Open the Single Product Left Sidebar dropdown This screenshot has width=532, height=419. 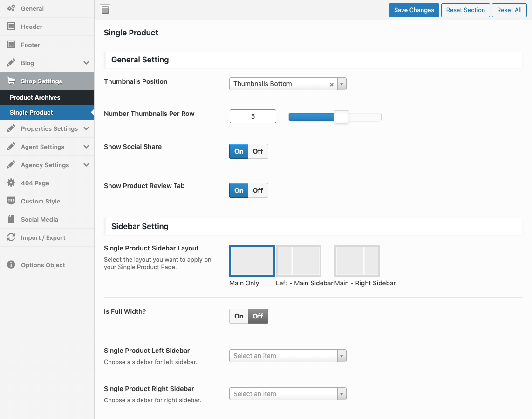click(287, 356)
